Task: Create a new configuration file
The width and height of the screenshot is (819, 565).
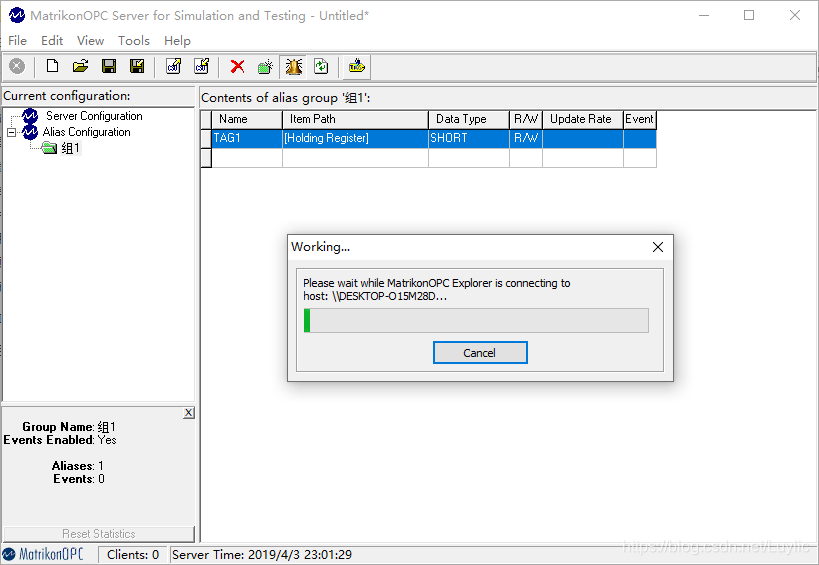Action: pos(52,66)
